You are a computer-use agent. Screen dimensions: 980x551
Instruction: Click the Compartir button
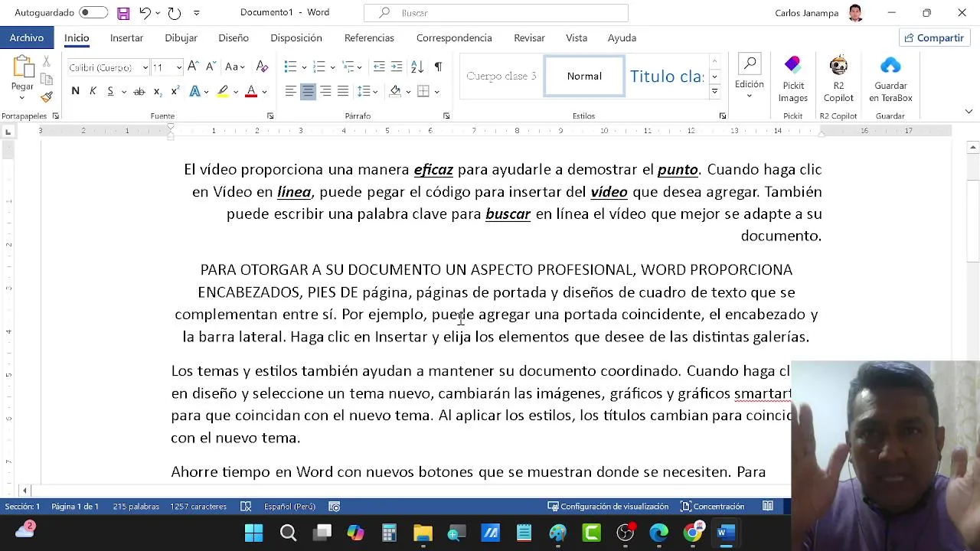[x=934, y=37]
